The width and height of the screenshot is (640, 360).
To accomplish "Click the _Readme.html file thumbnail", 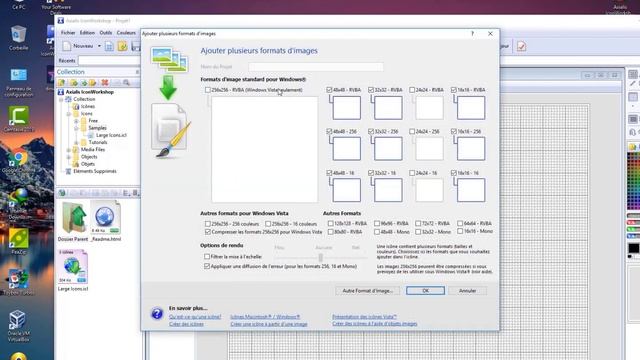I will tap(106, 222).
